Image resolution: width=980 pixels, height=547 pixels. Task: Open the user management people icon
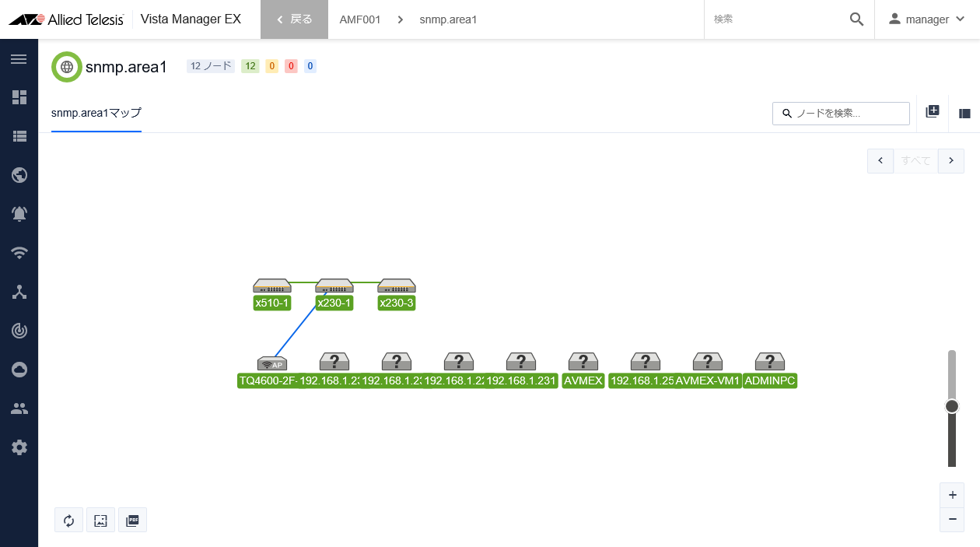tap(19, 408)
